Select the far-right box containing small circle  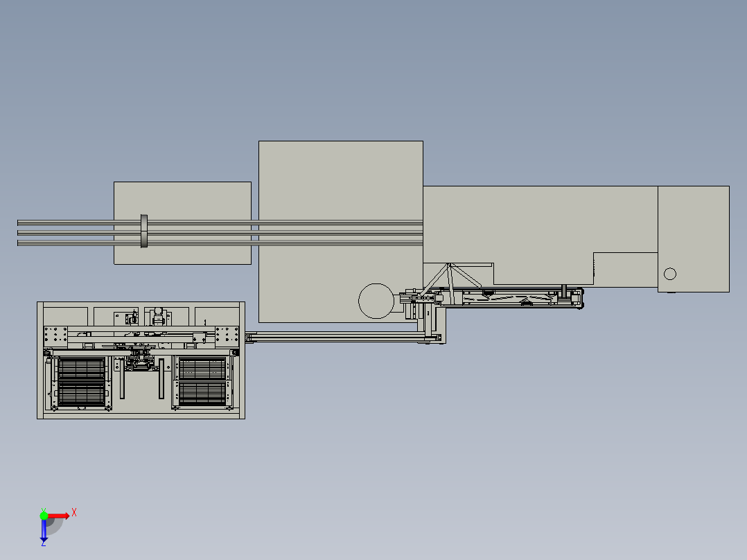click(x=694, y=239)
